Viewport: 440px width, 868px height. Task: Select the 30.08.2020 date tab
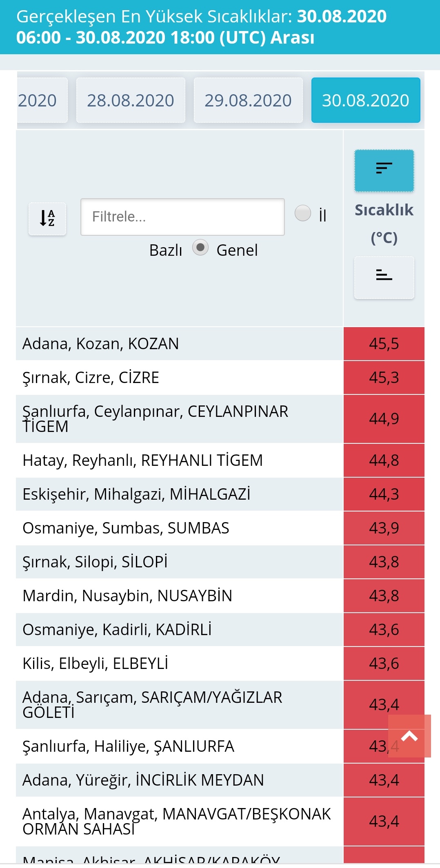click(366, 100)
